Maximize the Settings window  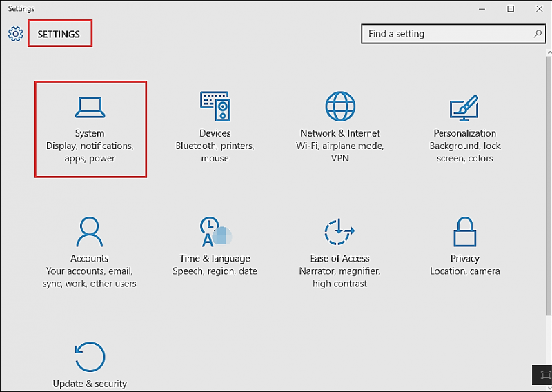pos(511,9)
